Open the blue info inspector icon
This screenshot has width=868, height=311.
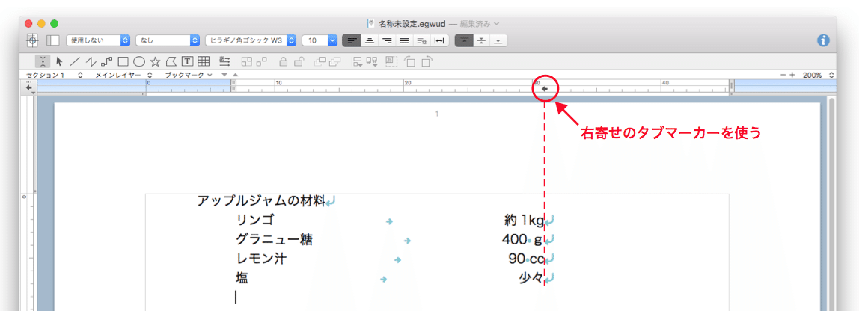tap(824, 40)
